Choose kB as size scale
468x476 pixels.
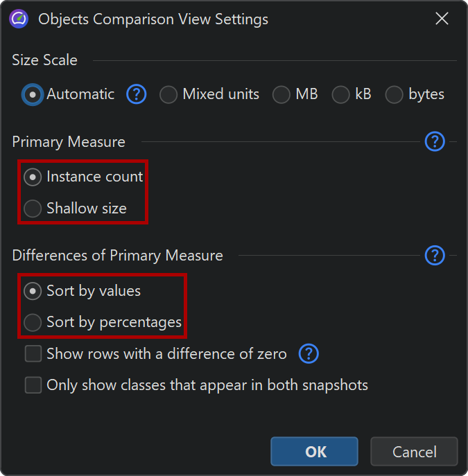pos(341,95)
